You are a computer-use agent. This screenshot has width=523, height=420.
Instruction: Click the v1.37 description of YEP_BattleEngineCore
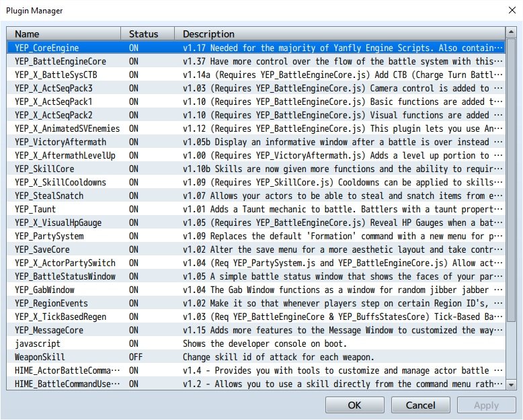(x=343, y=61)
